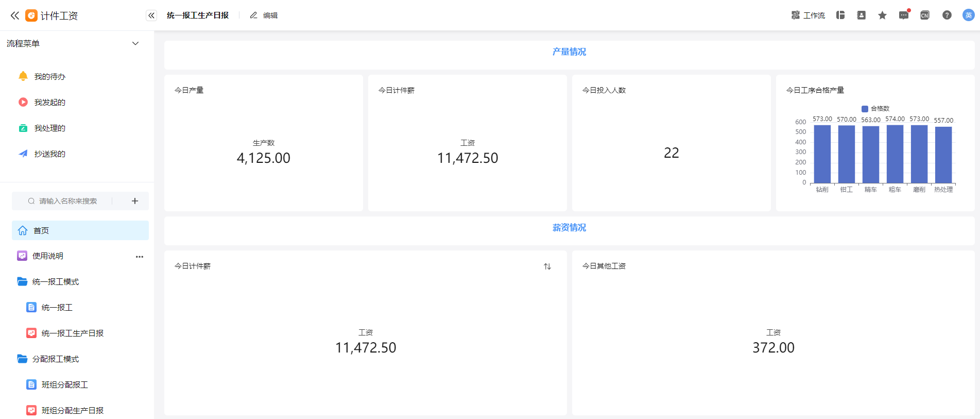Click the star favorites icon
This screenshot has width=980, height=419.
point(882,15)
